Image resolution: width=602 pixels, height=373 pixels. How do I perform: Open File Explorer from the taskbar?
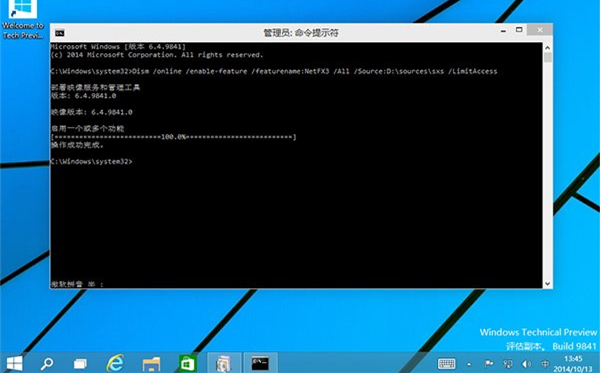click(x=151, y=363)
